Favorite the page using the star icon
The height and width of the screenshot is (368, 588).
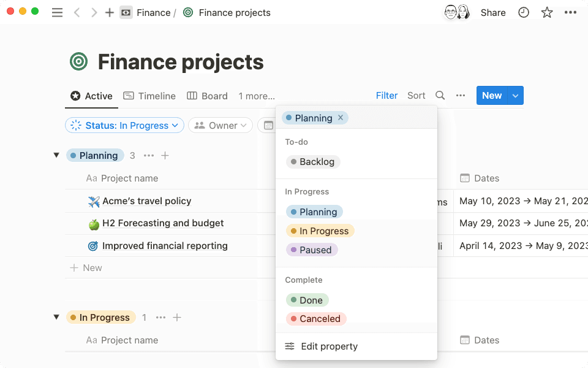[547, 12]
